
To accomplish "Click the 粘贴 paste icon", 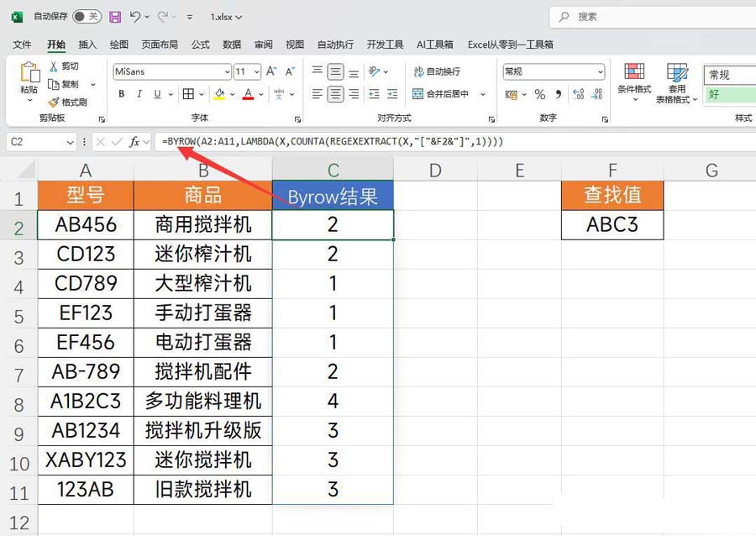I will point(29,72).
